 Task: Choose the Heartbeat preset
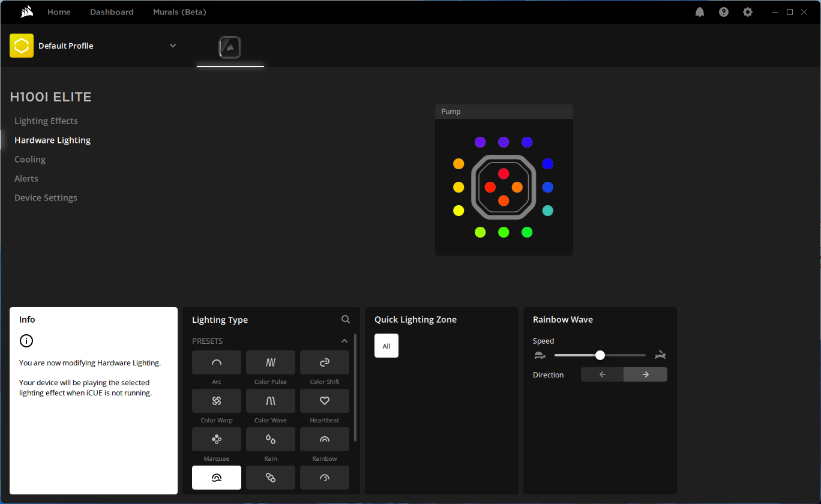(325, 401)
